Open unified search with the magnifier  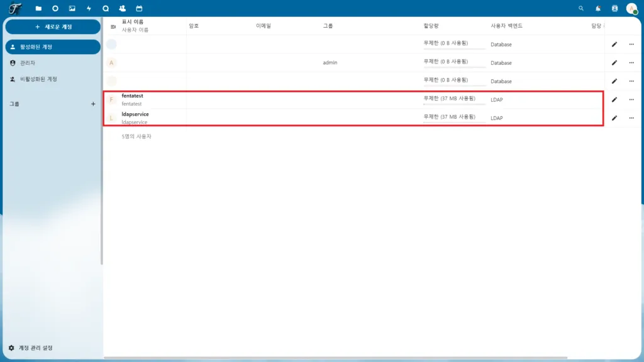pos(580,9)
